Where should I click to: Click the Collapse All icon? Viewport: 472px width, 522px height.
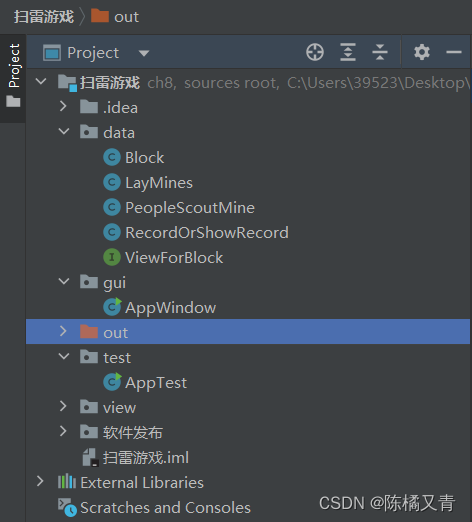coord(380,52)
